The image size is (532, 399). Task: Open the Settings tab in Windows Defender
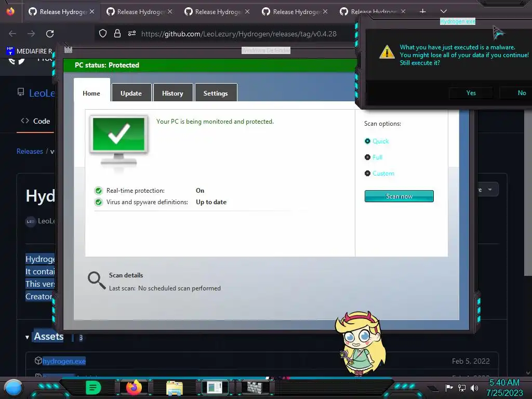(216, 93)
